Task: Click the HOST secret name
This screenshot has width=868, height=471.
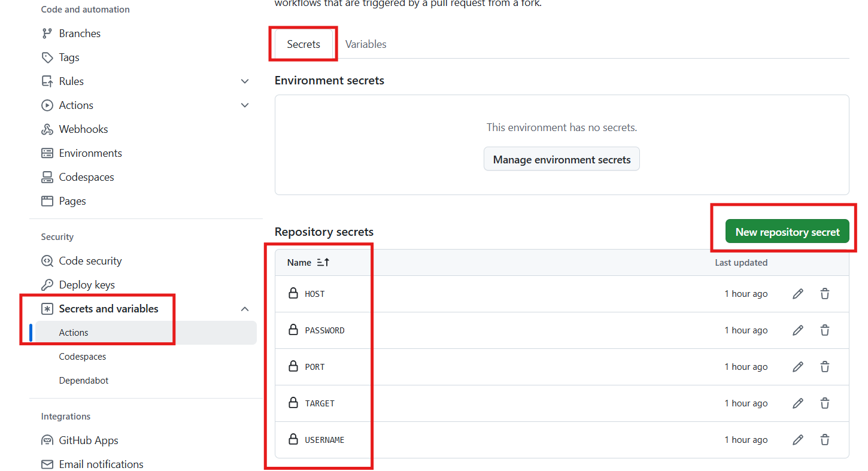Action: (x=315, y=294)
